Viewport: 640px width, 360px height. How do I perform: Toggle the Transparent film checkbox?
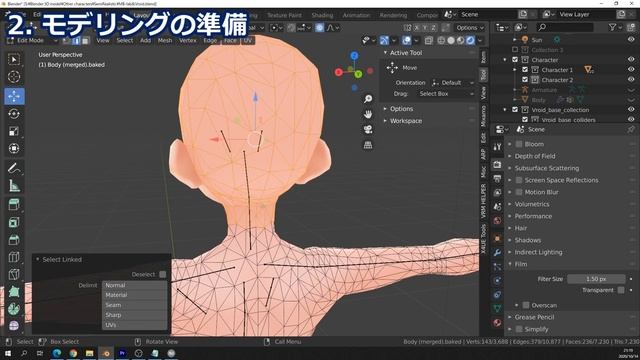(621, 290)
